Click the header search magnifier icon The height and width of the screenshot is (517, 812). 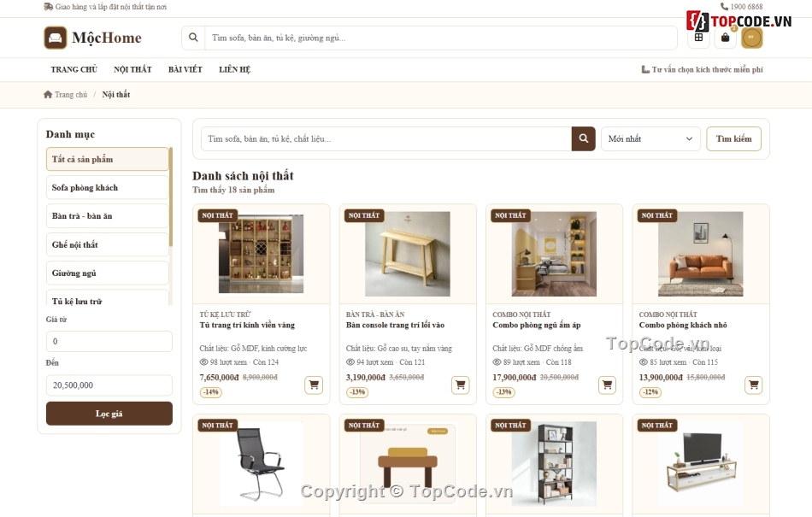[x=193, y=38]
